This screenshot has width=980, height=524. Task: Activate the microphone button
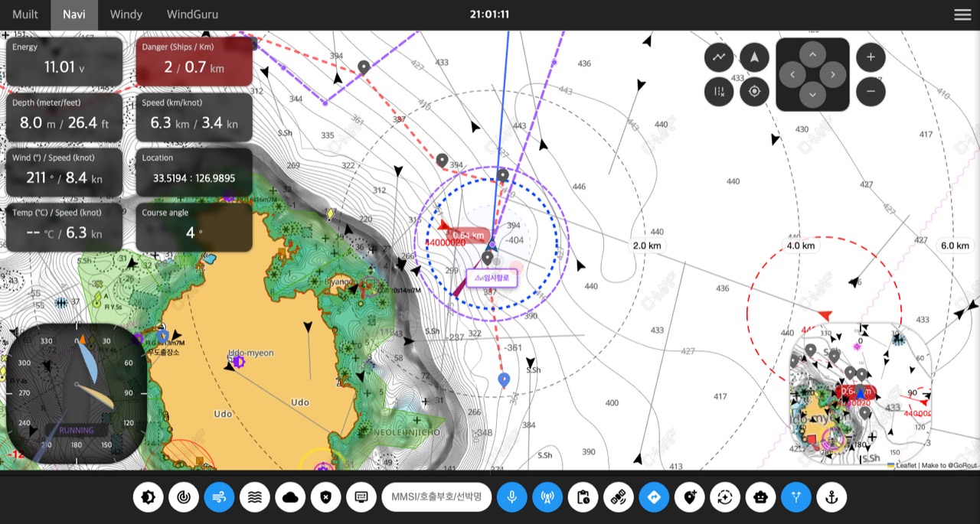511,497
